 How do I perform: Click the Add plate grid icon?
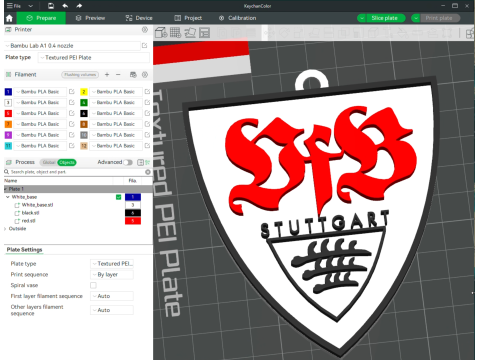[175, 33]
